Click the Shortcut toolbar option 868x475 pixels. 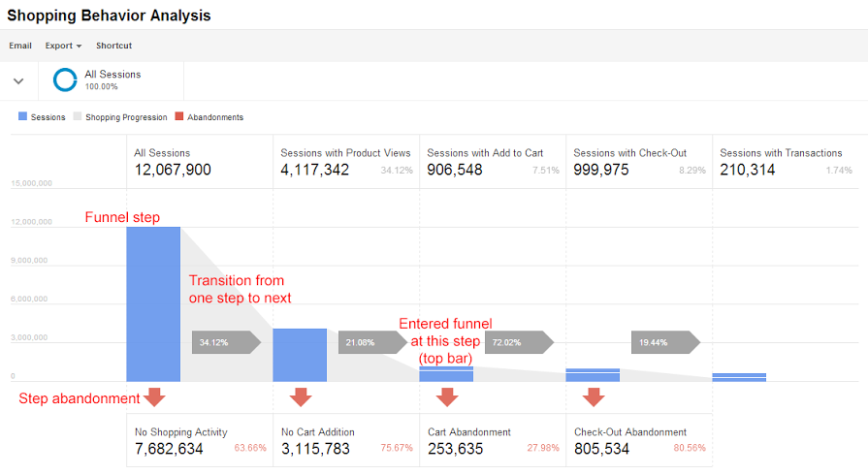(x=113, y=46)
